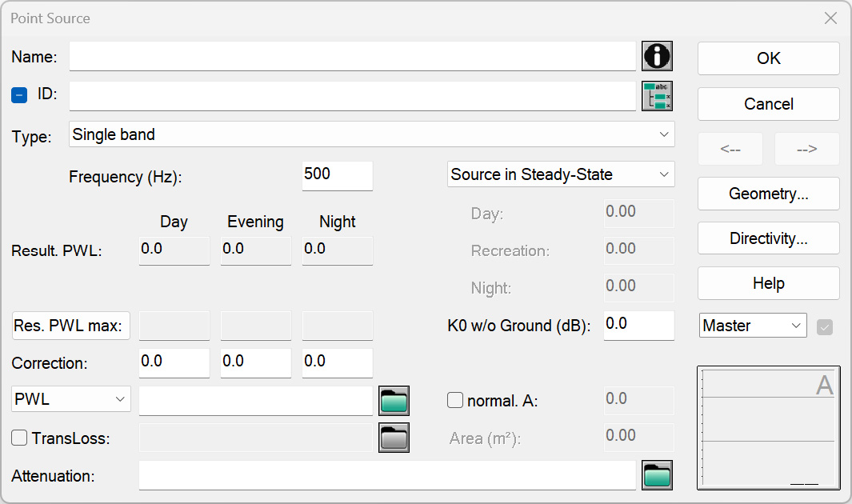852x504 pixels.
Task: Go to the previous object with the <-- button
Action: (730, 149)
